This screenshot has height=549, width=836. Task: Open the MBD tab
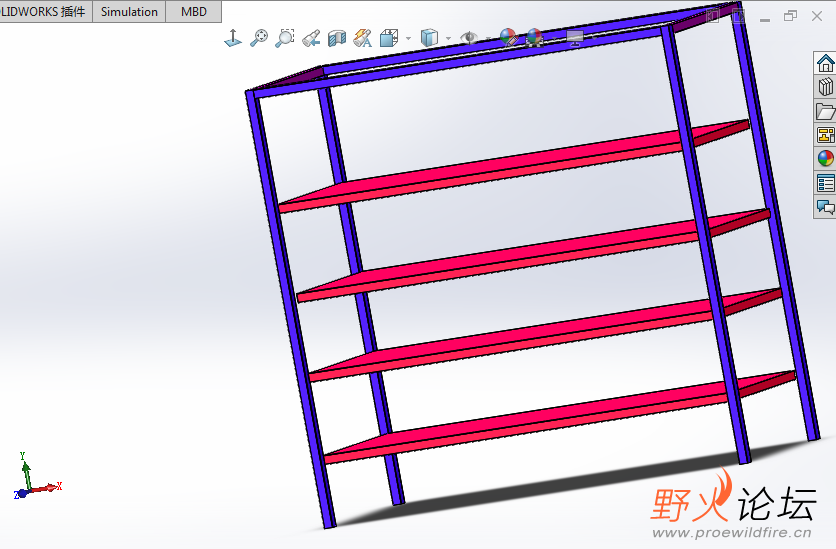(x=194, y=12)
